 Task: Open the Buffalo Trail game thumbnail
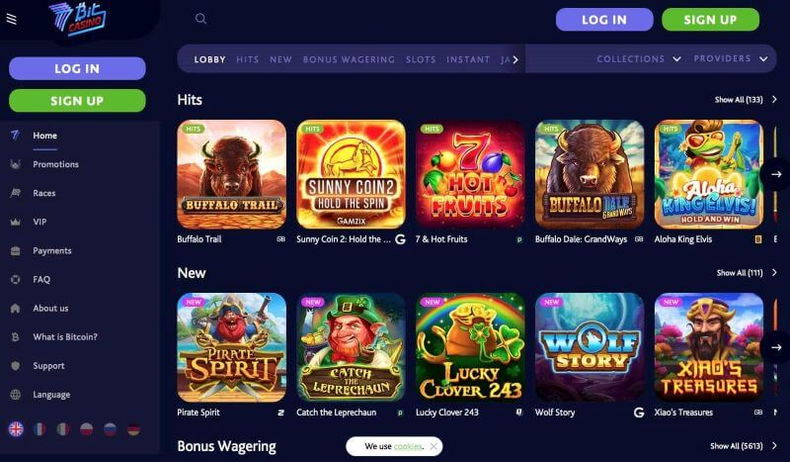pos(232,174)
